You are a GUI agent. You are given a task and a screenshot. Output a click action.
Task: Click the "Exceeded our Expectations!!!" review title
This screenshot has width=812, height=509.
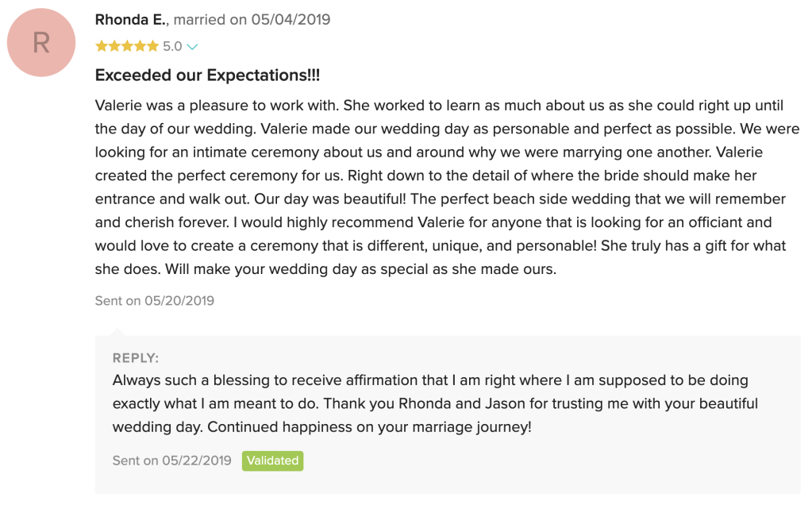click(x=207, y=75)
